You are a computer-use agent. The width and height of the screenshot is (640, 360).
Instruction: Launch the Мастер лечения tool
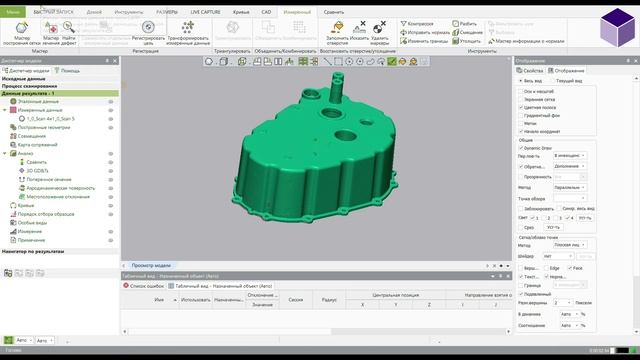(51, 33)
